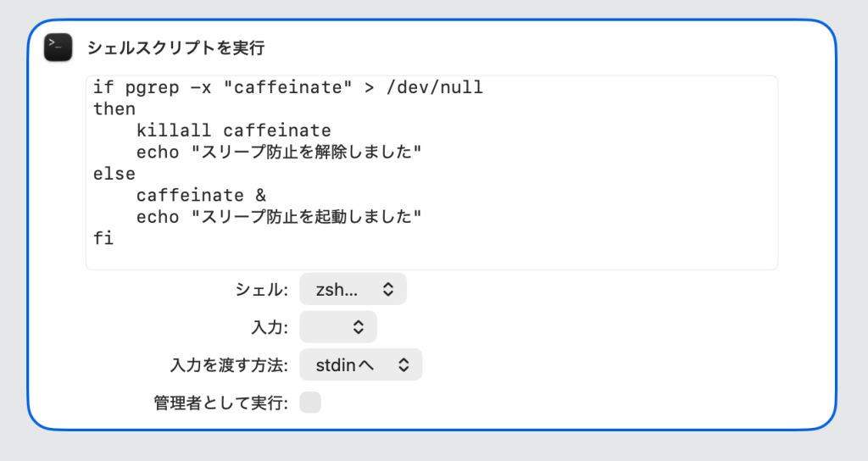
Task: Place cursor in the 'if pgrep -x' script line
Action: tap(288, 87)
